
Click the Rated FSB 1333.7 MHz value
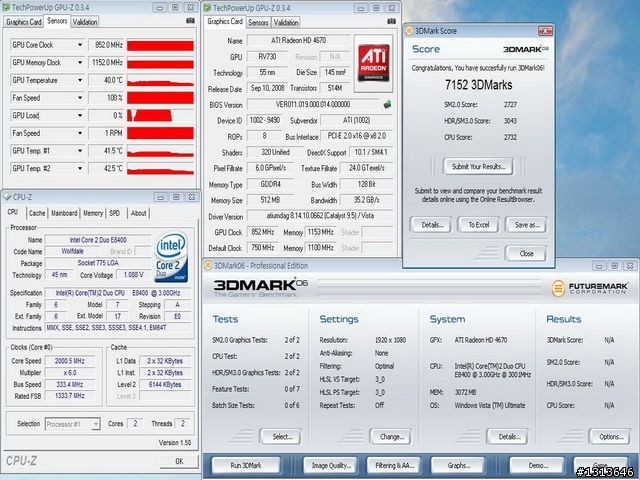[x=69, y=396]
